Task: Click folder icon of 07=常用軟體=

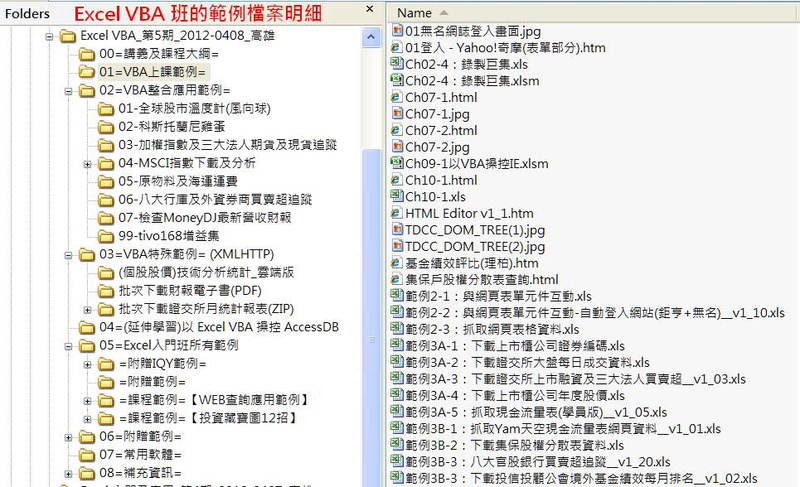Action: (87, 454)
